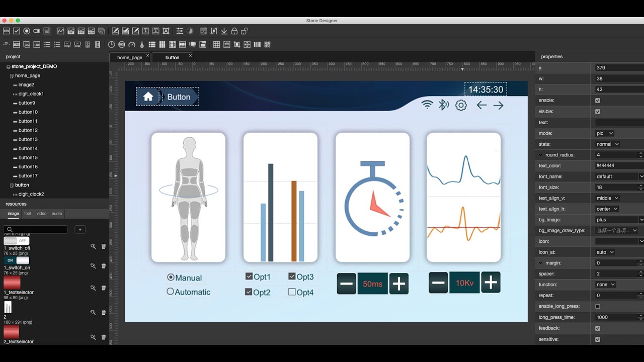Collapse the round_radius property group
This screenshot has height=362, width=644.
(541, 155)
